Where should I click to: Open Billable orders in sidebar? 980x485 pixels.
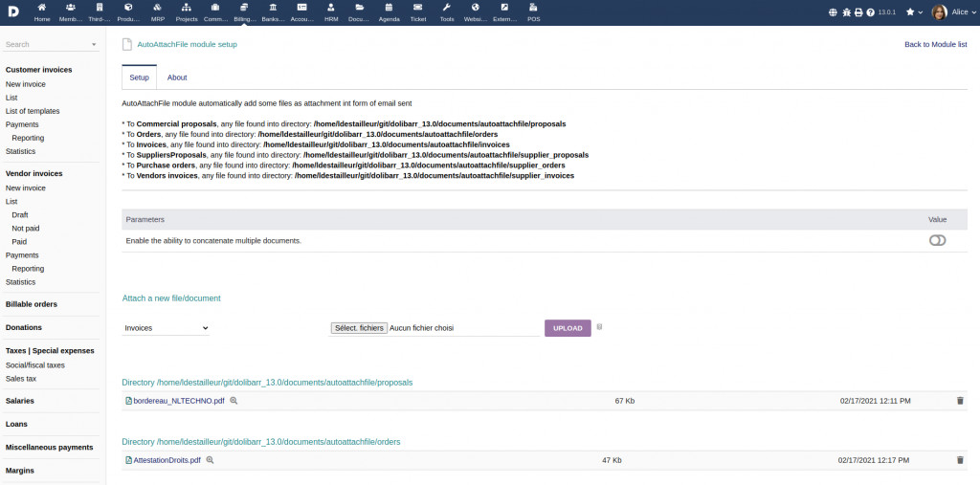pyautogui.click(x=32, y=304)
